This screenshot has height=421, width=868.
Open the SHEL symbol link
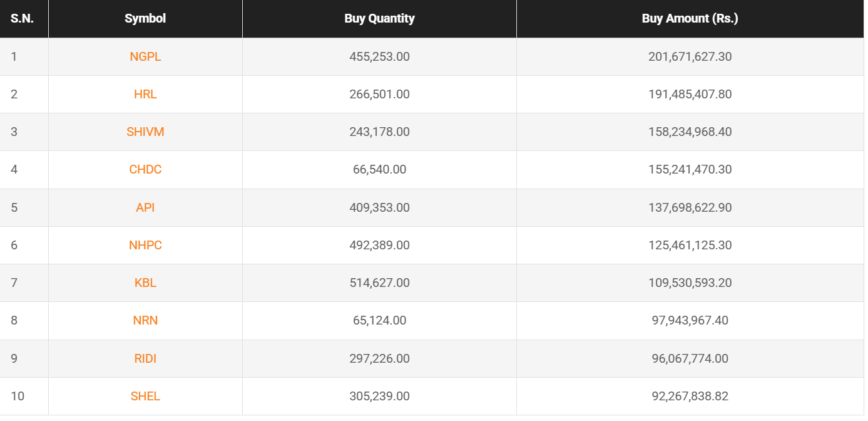[x=145, y=396]
